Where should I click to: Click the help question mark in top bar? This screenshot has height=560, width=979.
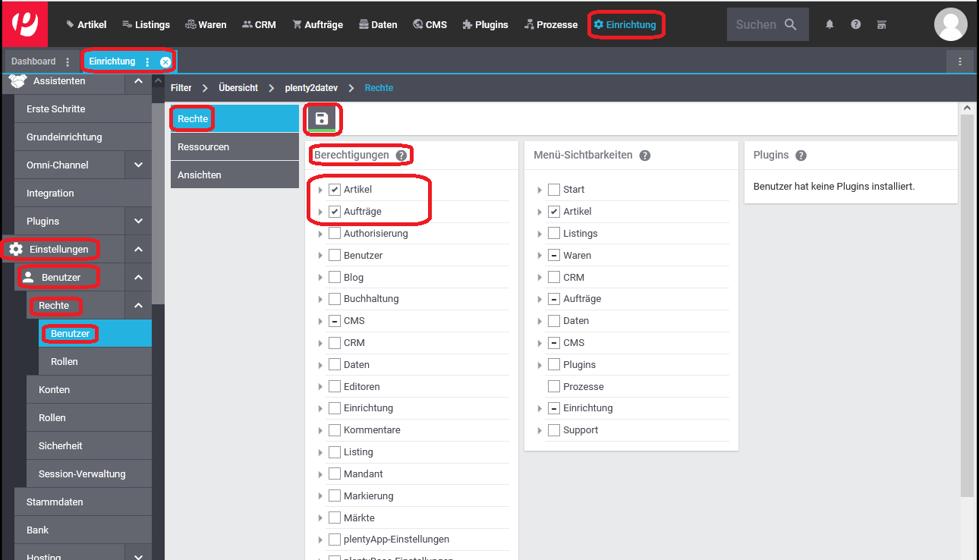855,24
